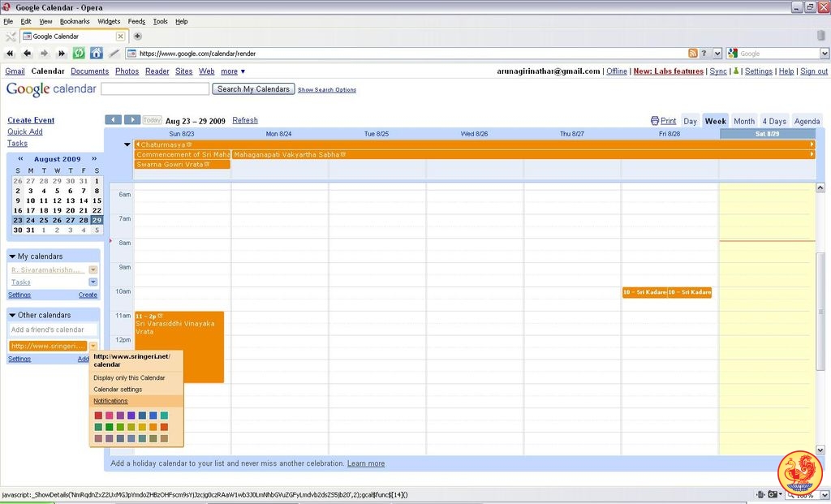
Task: Click the calendar grid scroll down arrow
Action: (x=820, y=450)
